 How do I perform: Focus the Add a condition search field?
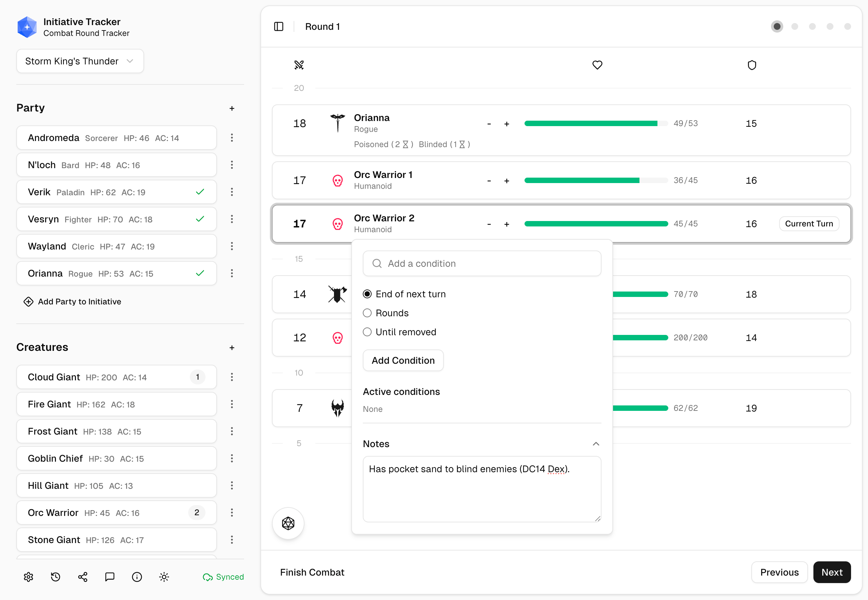(x=482, y=263)
